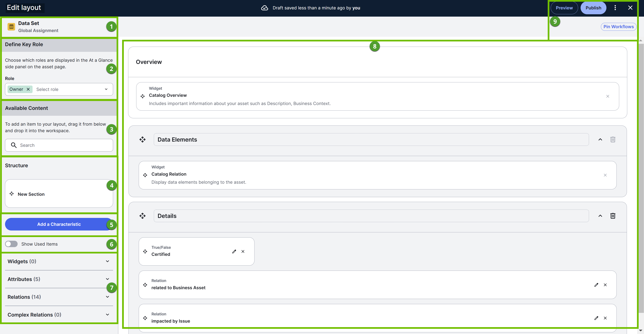
Task: Collapse the Data Elements section
Action: (600, 139)
